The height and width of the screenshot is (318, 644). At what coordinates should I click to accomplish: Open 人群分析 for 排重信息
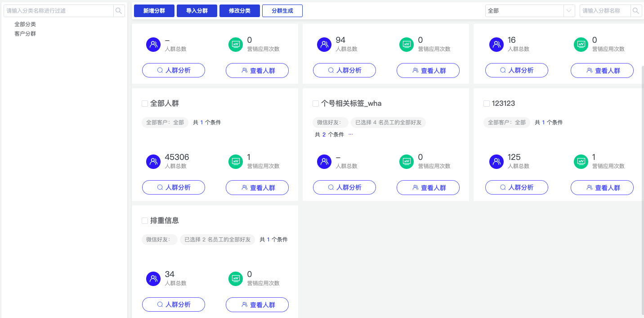pyautogui.click(x=174, y=304)
